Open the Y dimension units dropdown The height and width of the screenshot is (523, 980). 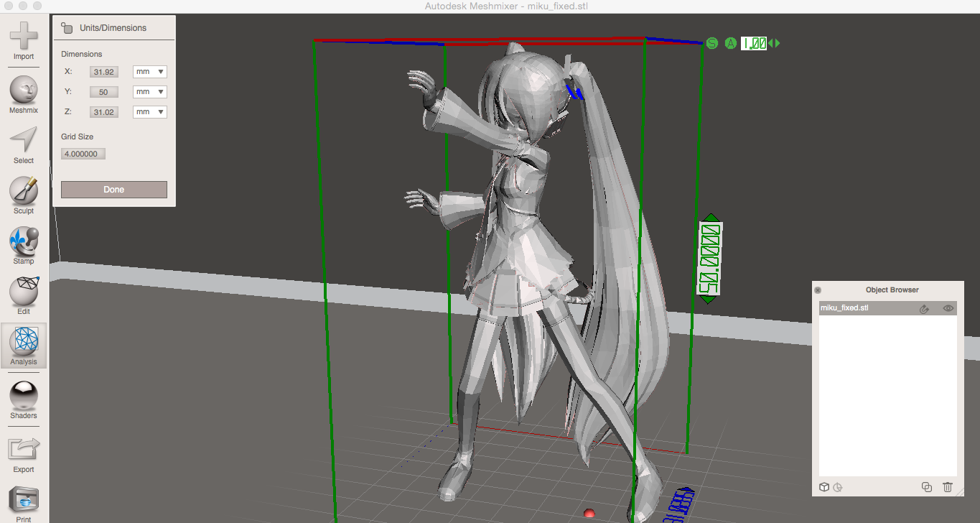149,91
